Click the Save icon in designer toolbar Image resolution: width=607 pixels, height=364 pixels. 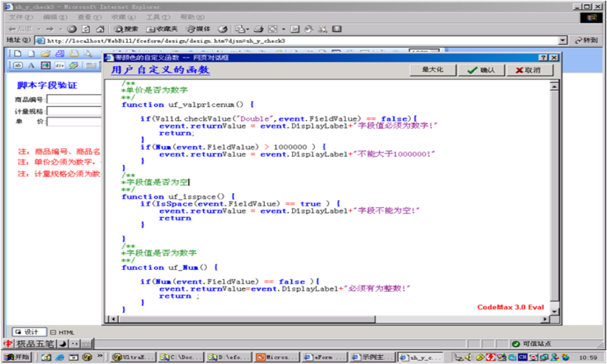click(x=59, y=54)
